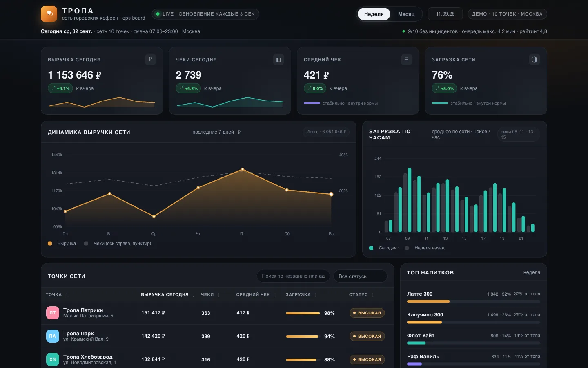Viewport: 588px width, 368px height.
Task: Sort table by ВЫРУЧКА СЕГОДНЯ column
Action: 168,295
